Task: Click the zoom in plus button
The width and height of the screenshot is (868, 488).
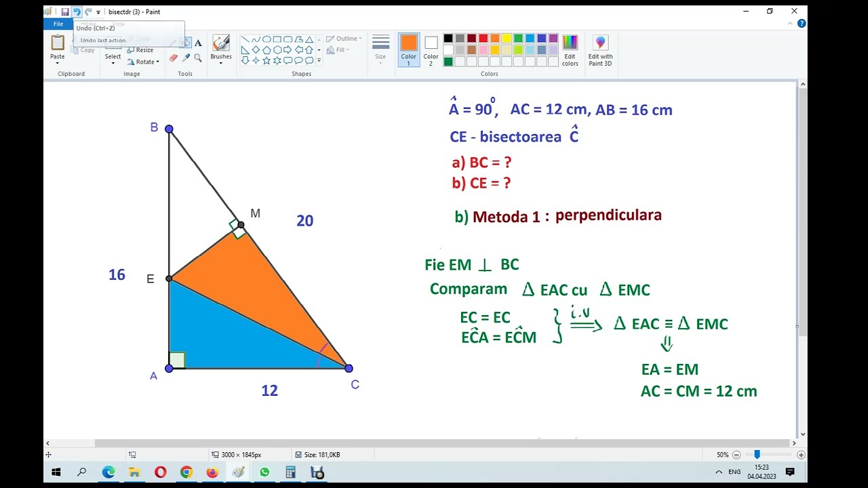Action: point(801,455)
